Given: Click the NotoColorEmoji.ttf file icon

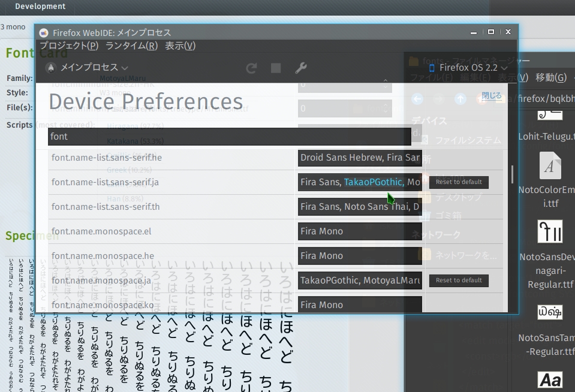Looking at the screenshot, I should (550, 166).
